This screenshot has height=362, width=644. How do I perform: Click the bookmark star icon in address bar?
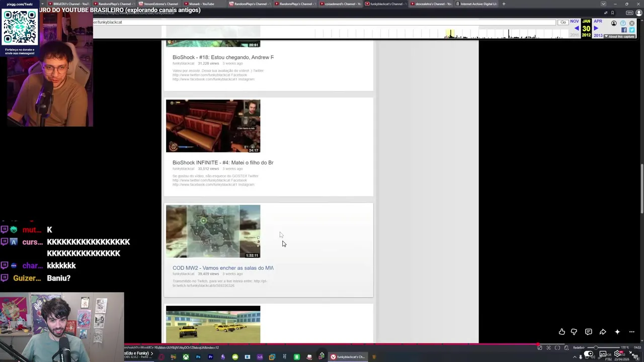tap(612, 13)
